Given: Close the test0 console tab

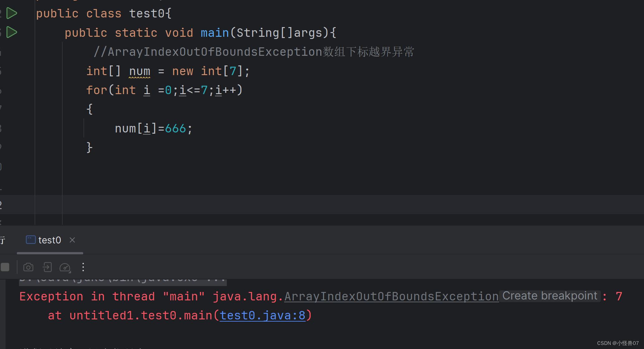Looking at the screenshot, I should pyautogui.click(x=72, y=240).
